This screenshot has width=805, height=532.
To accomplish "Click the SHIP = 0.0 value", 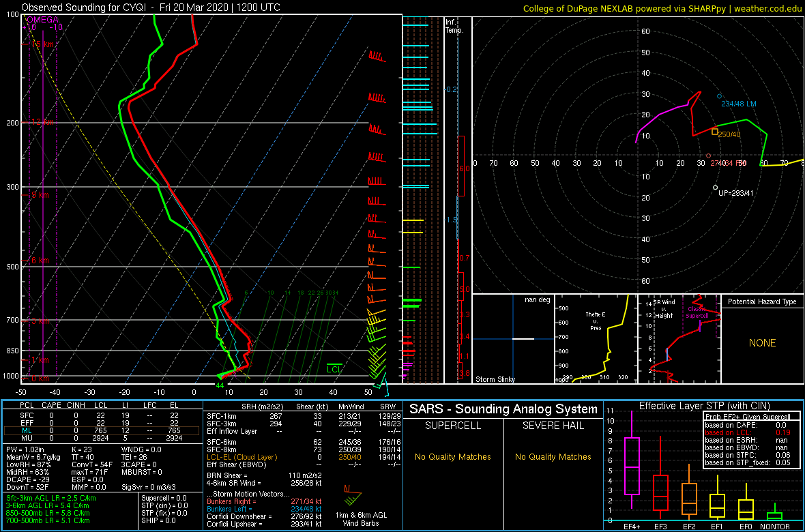I will point(160,520).
